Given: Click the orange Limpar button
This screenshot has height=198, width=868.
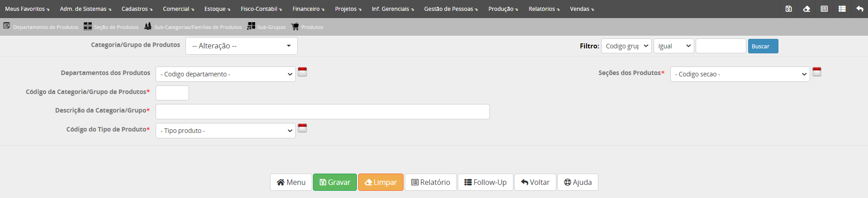Looking at the screenshot, I should tap(380, 182).
